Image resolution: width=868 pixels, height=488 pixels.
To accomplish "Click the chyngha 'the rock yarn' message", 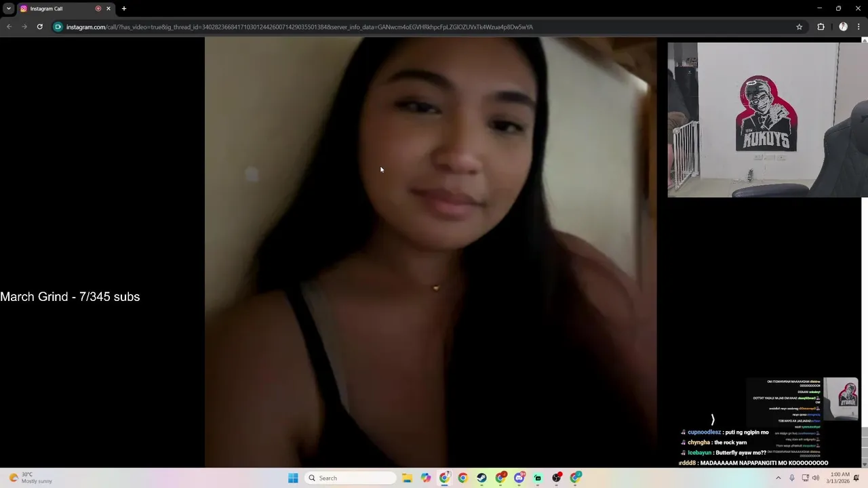I will click(x=714, y=443).
